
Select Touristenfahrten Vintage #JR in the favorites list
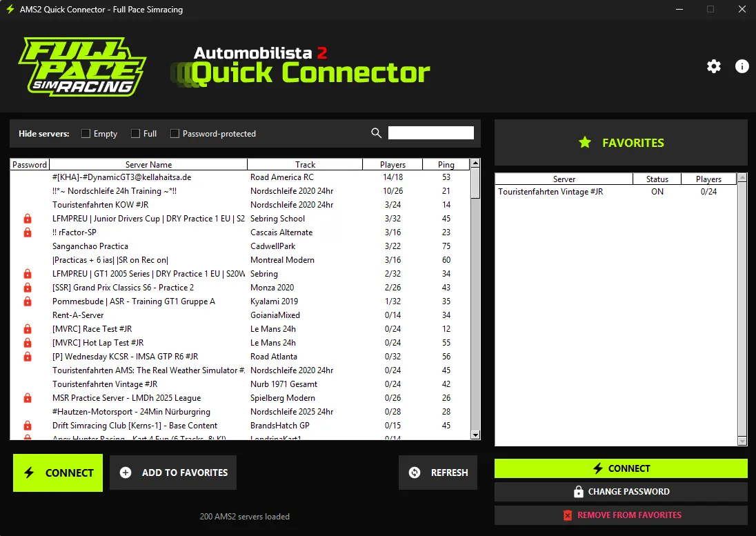tap(550, 192)
